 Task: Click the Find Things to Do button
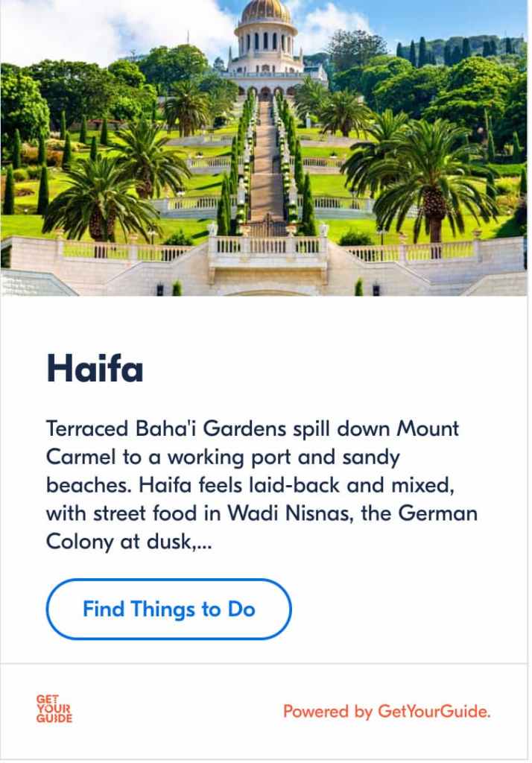click(x=168, y=610)
